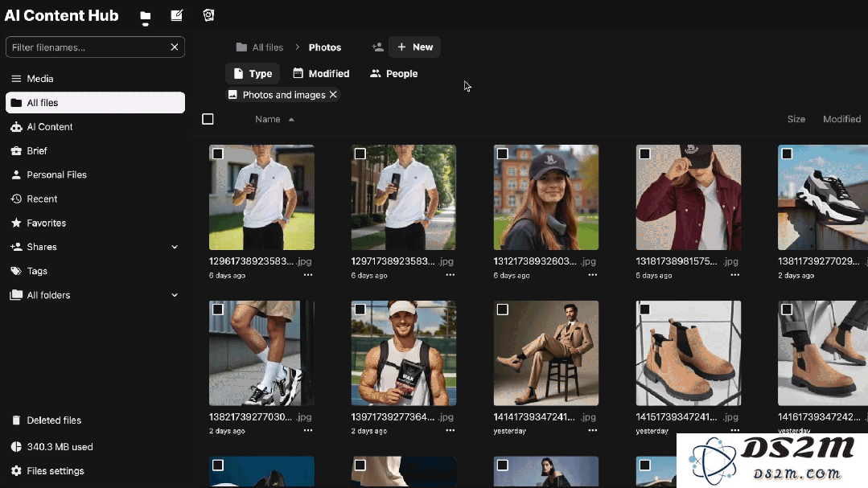
Task: Toggle the Media navigation menu icon
Action: (x=16, y=79)
